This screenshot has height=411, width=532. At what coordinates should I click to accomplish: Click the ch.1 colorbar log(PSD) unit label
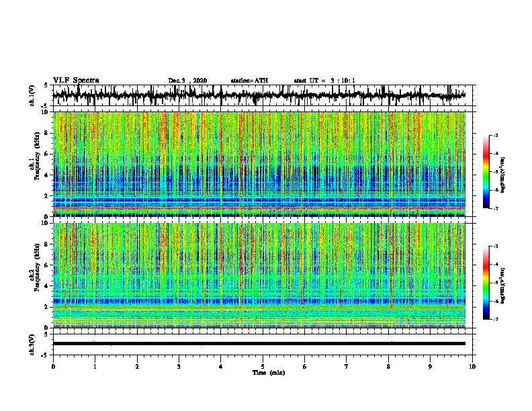click(503, 175)
